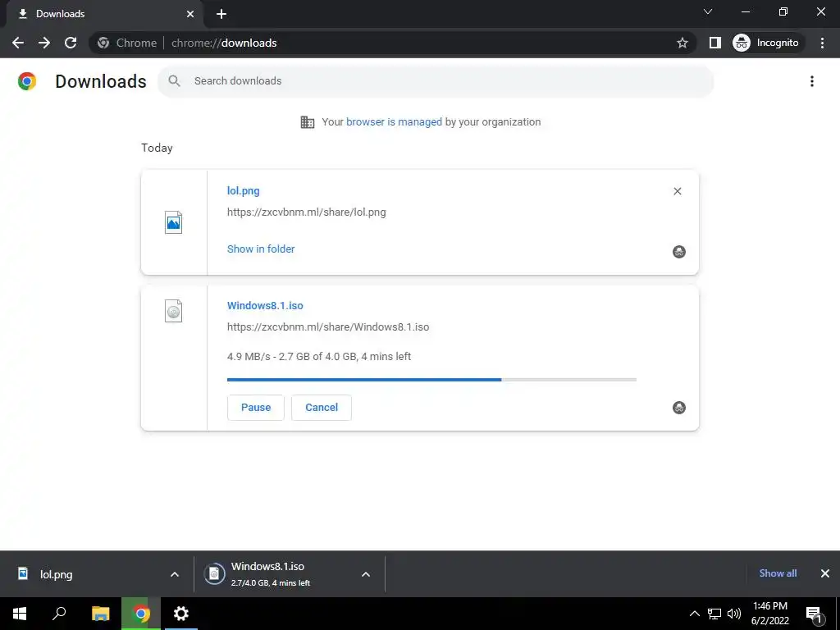Expand lol.png options chevron in shelf
The image size is (840, 630).
175,574
